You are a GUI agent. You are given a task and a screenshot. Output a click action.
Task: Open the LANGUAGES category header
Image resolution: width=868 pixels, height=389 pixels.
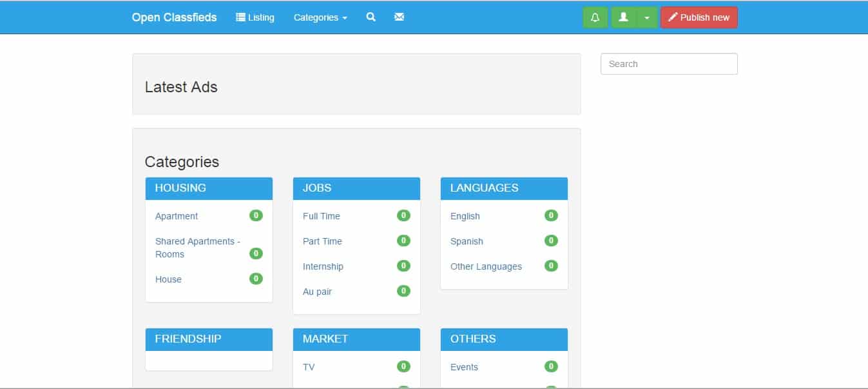pos(504,188)
